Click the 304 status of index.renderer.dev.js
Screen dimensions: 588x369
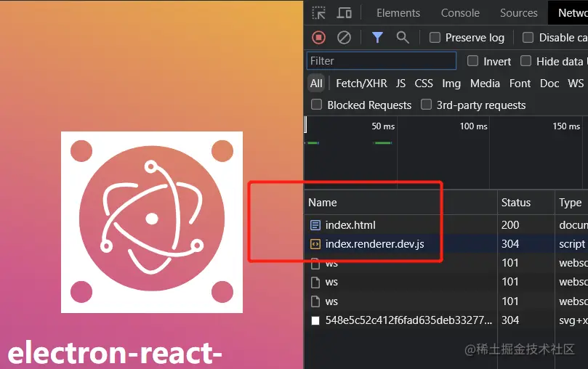510,244
